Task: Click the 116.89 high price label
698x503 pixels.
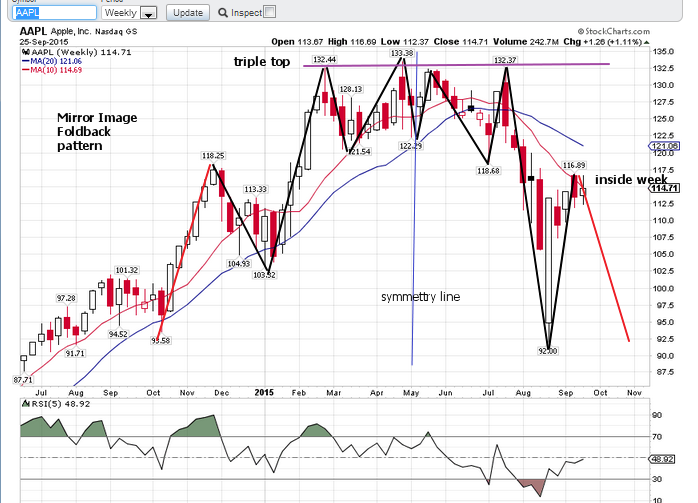Action: 574,165
